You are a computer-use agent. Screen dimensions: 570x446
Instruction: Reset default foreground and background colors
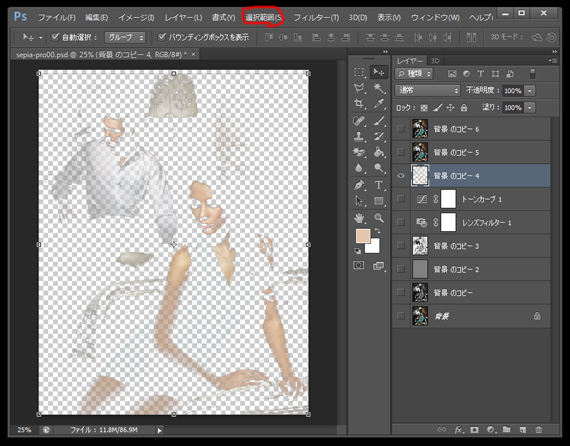358,251
